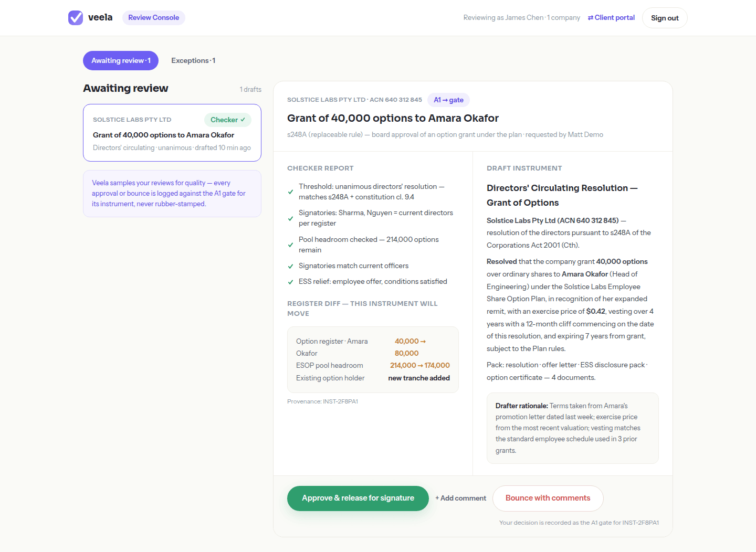Open the Solstice Labs draft card

[x=172, y=133]
